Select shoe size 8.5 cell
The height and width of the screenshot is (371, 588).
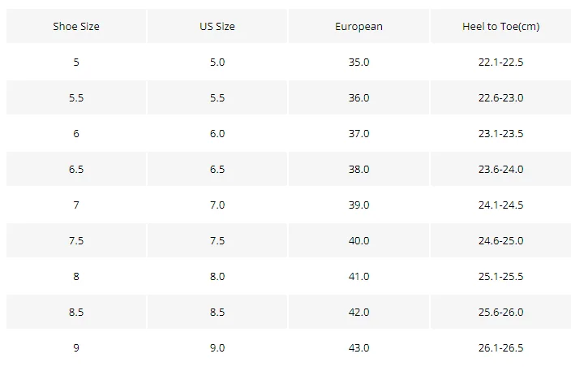(76, 313)
